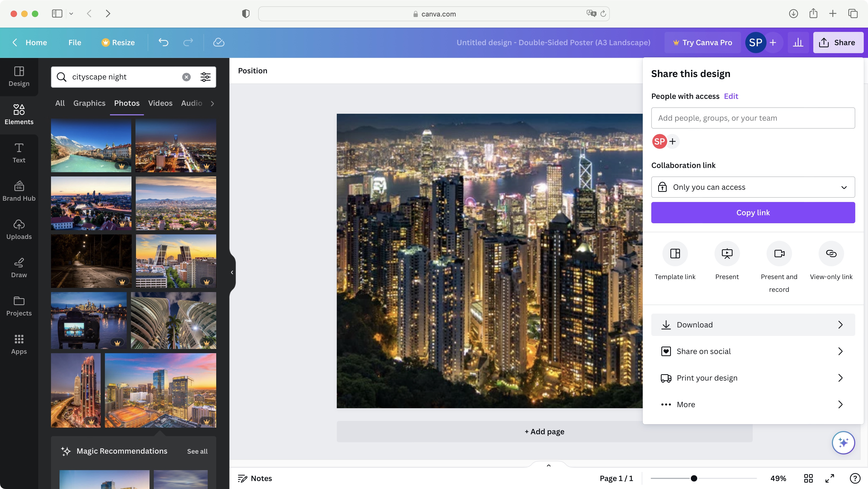
Task: Click the Copy link button
Action: click(753, 212)
